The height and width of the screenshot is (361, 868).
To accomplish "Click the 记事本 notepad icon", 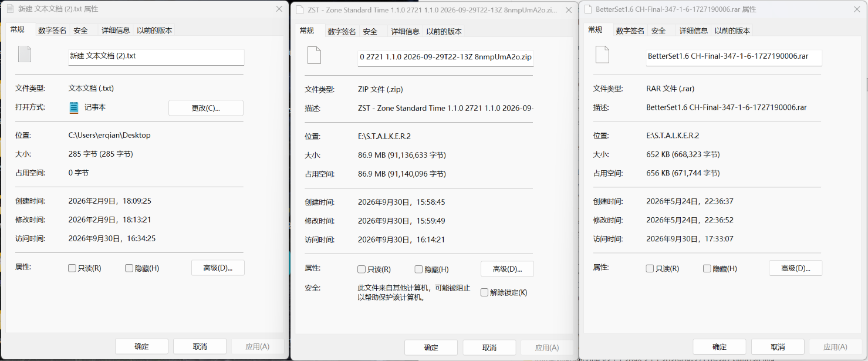I will click(x=74, y=107).
